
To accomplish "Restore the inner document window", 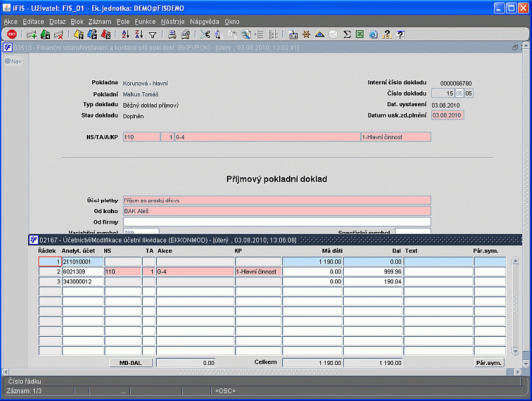I will (x=515, y=47).
